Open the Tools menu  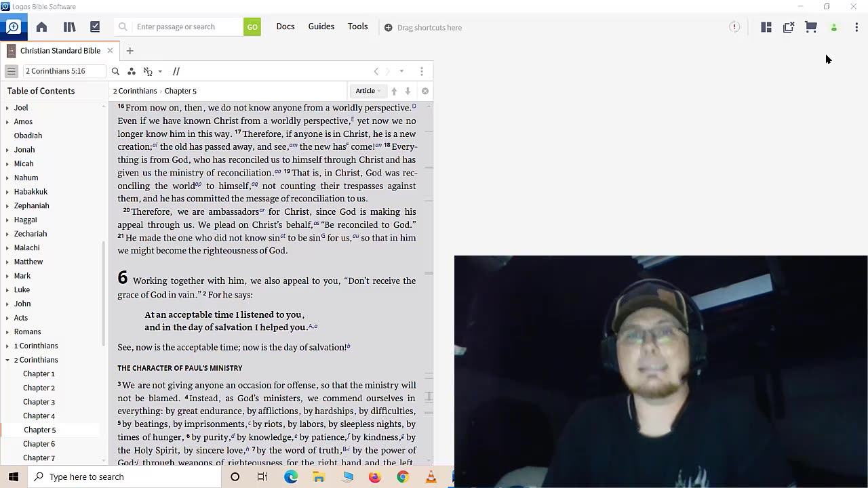click(x=357, y=26)
